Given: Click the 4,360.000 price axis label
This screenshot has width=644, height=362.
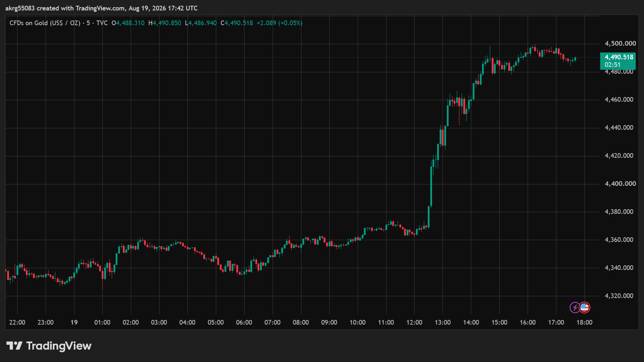Looking at the screenshot, I should 619,240.
